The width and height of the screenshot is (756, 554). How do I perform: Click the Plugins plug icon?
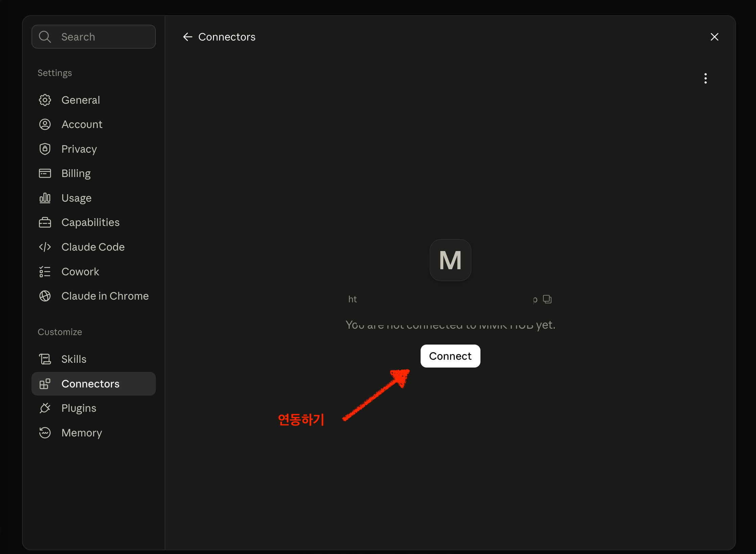[x=45, y=408]
